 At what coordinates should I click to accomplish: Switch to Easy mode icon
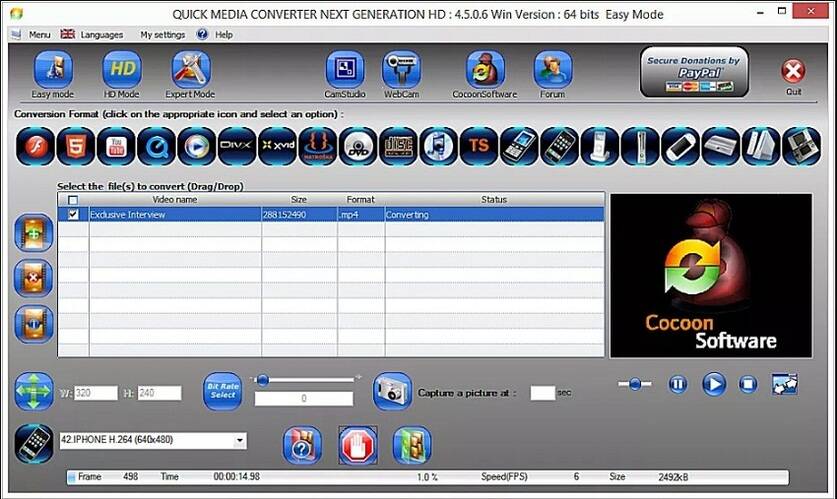[53, 69]
